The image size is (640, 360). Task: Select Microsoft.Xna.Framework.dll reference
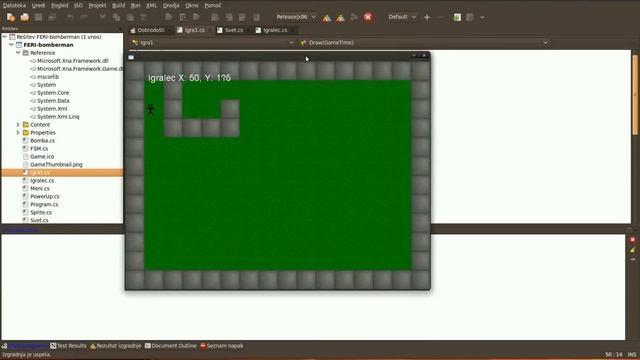pyautogui.click(x=72, y=61)
